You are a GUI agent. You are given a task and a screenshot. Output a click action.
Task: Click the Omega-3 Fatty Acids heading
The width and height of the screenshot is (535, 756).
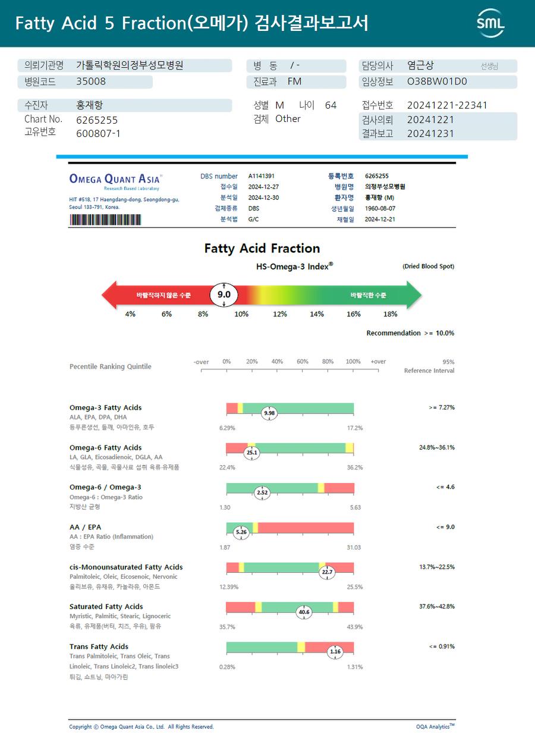tap(105, 407)
